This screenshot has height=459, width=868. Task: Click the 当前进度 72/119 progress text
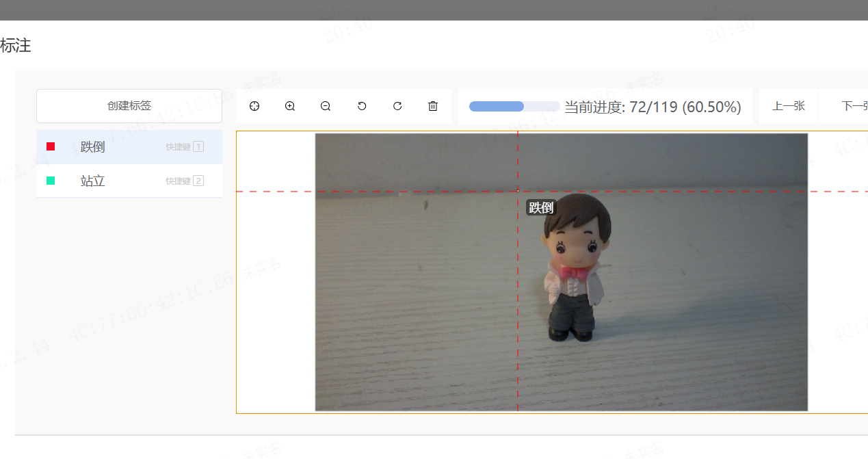(653, 107)
